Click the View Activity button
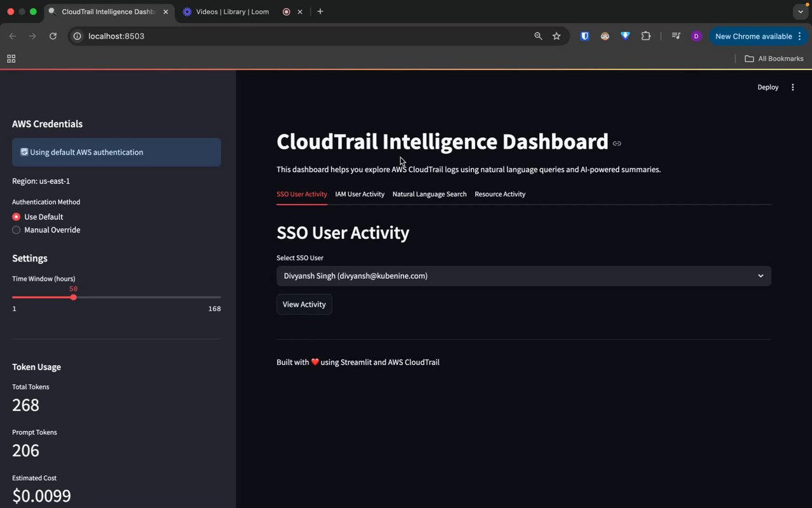Viewport: 812px width, 508px height. pos(304,305)
